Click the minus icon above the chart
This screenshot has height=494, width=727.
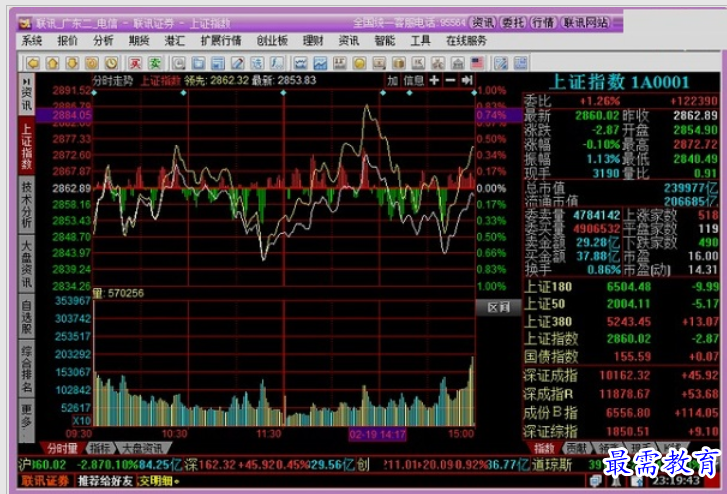[450, 80]
